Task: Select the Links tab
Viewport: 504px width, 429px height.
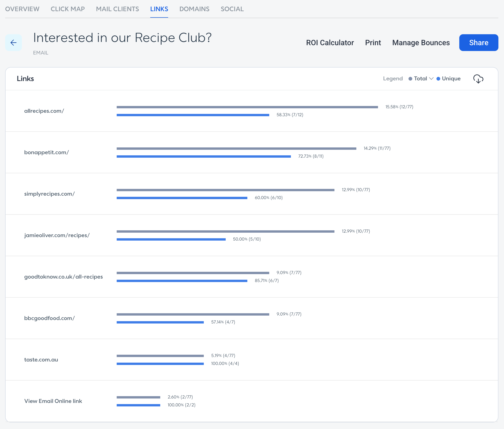Action: 159,9
